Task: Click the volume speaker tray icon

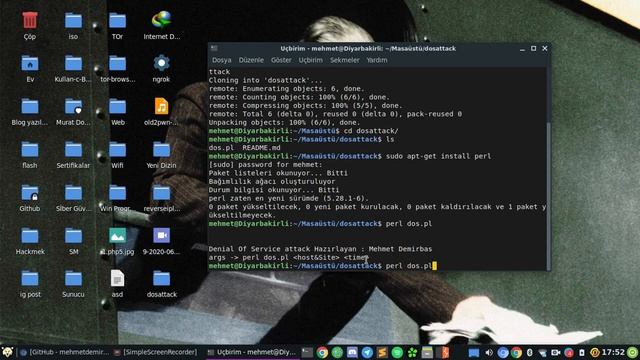Action: 489,352
